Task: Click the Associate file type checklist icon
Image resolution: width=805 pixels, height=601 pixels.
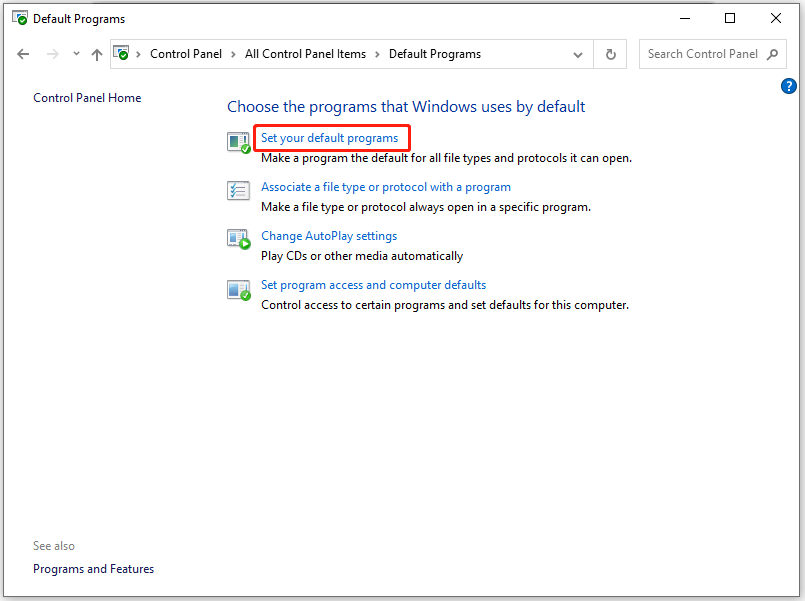Action: coord(239,190)
